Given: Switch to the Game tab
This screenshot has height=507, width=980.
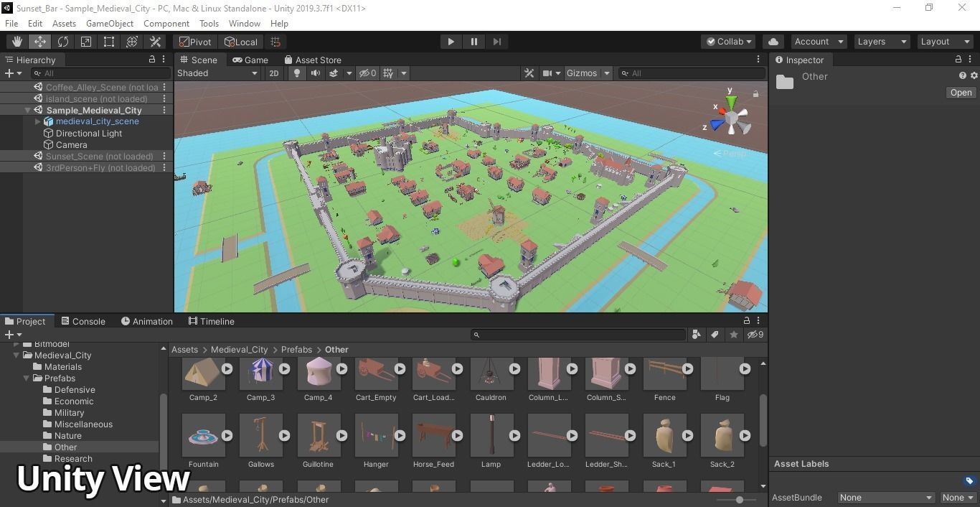Looking at the screenshot, I should coord(250,60).
